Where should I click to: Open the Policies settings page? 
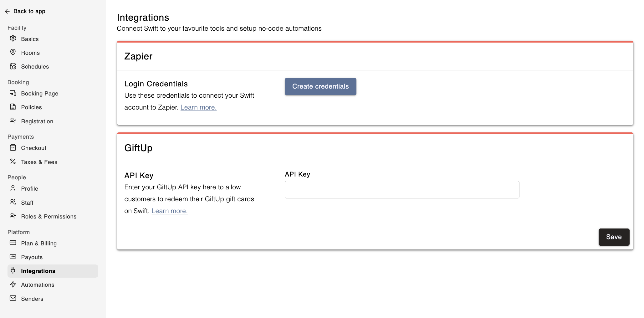coord(31,107)
